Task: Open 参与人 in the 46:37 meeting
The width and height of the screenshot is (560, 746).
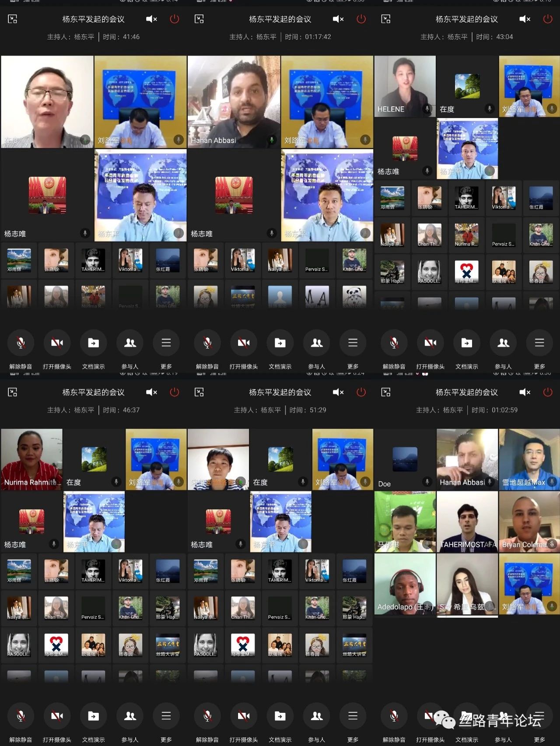Action: click(x=130, y=716)
